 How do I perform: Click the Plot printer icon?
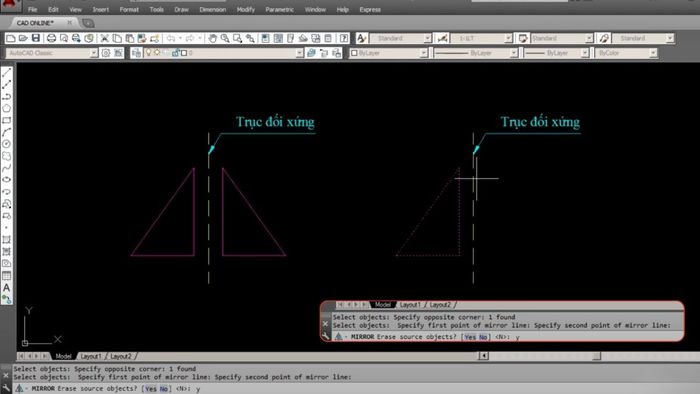click(x=51, y=38)
